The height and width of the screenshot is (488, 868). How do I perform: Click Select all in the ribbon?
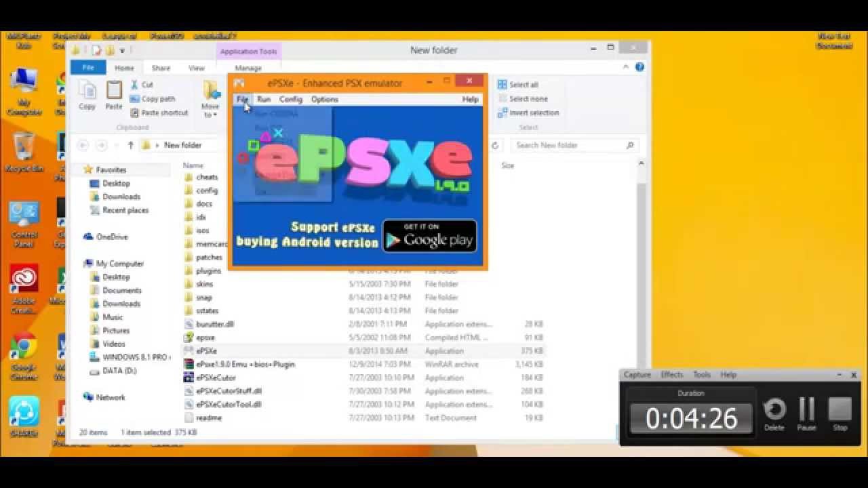pos(518,85)
